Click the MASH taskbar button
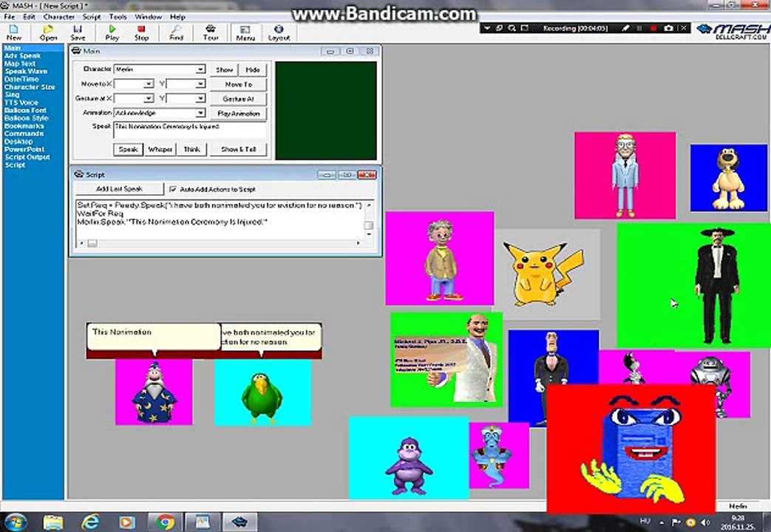Image resolution: width=771 pixels, height=532 pixels. pyautogui.click(x=240, y=522)
